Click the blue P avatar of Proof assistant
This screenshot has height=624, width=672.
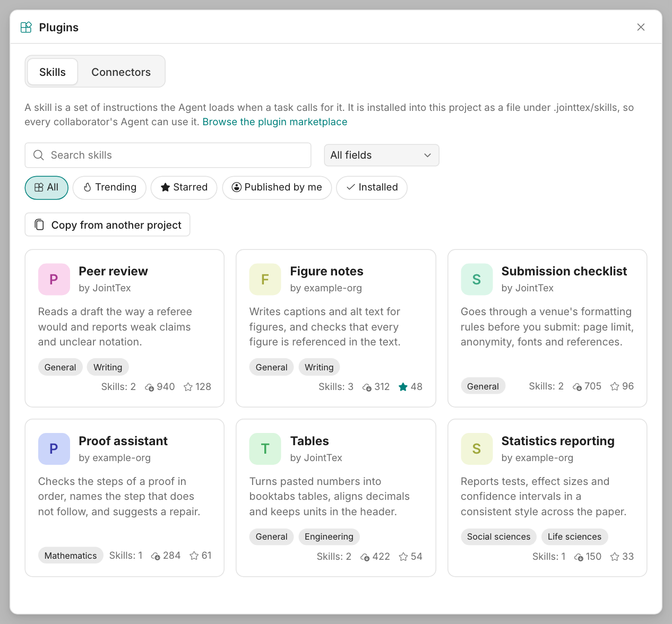tap(54, 449)
